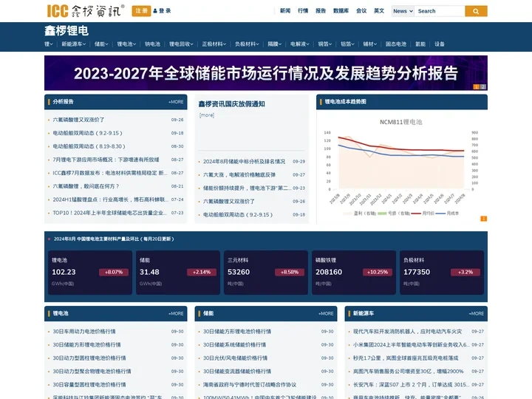Image resolution: width=532 pixels, height=399 pixels.
Task: Click the ICC 鑫椤资讯 logo
Action: coord(86,11)
